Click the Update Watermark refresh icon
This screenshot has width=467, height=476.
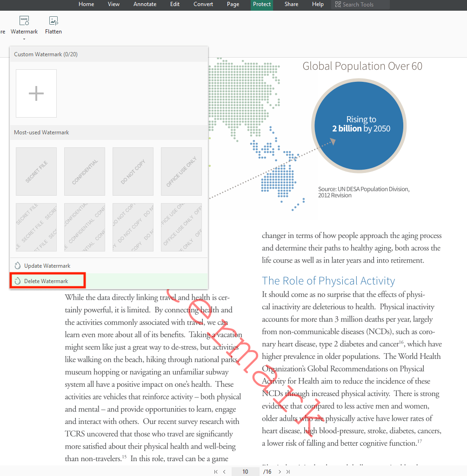click(x=17, y=265)
